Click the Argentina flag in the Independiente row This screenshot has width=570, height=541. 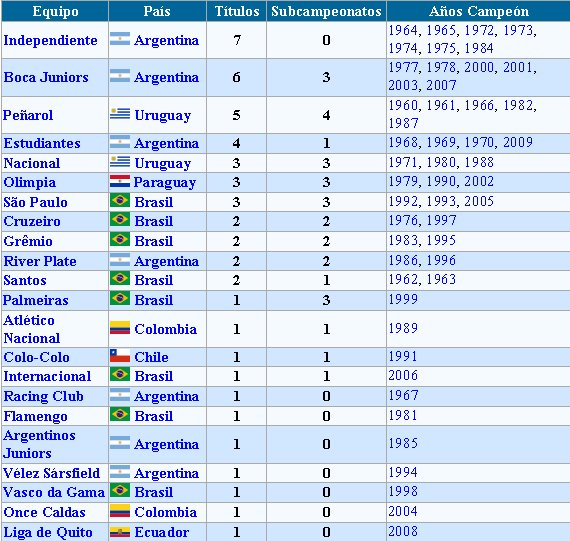(120, 39)
